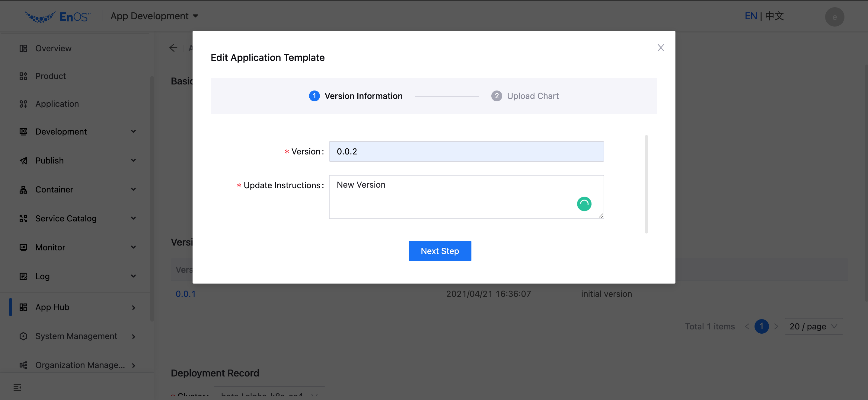
Task: Select the Product sidebar icon
Action: point(23,76)
